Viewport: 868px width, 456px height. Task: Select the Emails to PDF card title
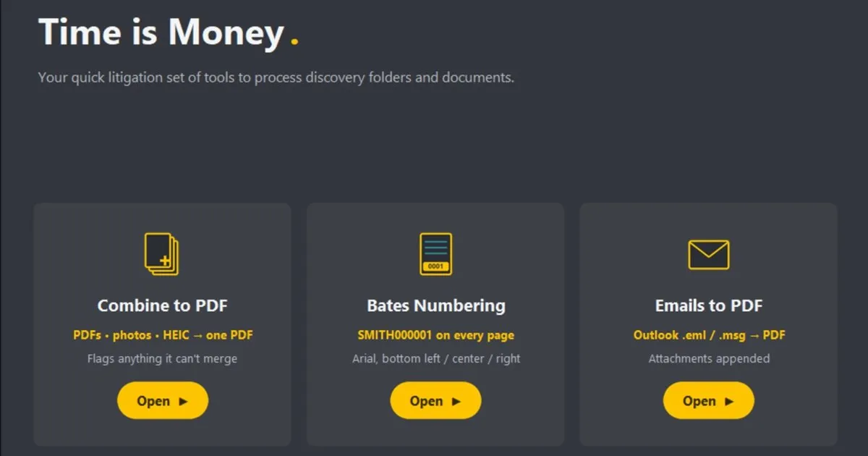[709, 305]
